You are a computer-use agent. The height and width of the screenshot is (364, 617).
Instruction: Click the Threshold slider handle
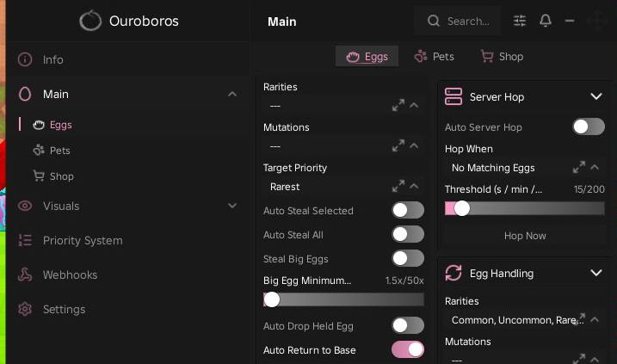click(461, 208)
